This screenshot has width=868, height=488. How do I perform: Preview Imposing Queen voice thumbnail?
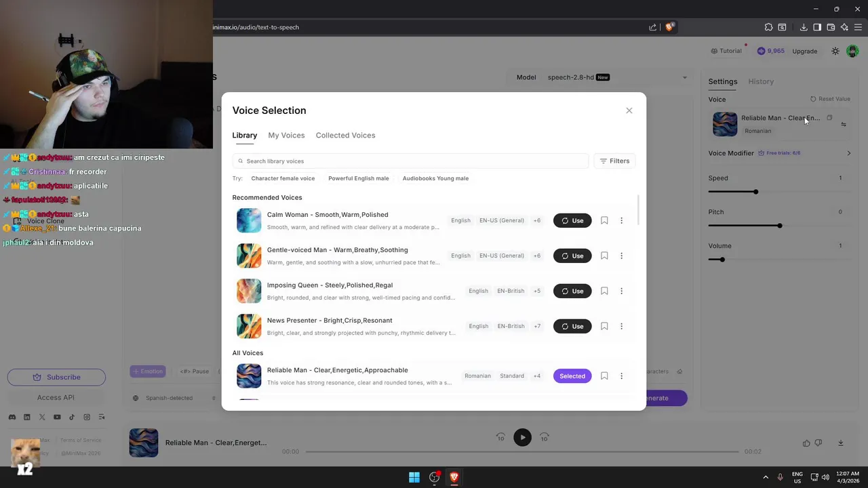[249, 291]
